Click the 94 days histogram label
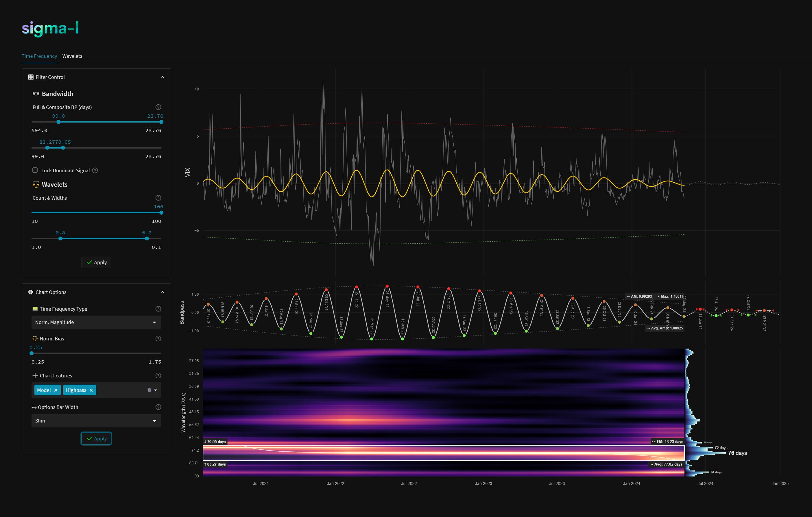This screenshot has width=812, height=517. coord(716,472)
